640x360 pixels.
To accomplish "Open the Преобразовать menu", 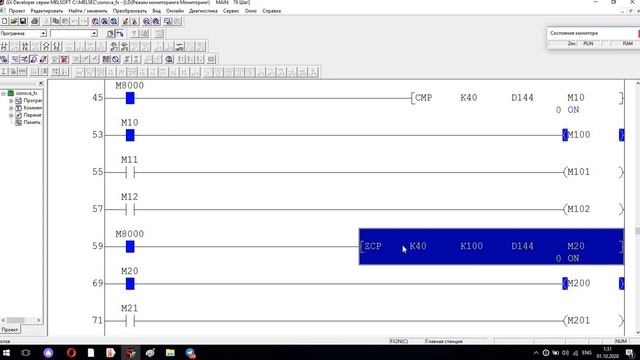I will pos(130,11).
